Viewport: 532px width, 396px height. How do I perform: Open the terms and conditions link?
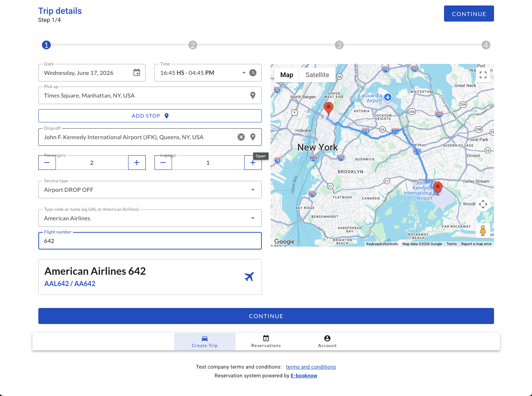311,367
